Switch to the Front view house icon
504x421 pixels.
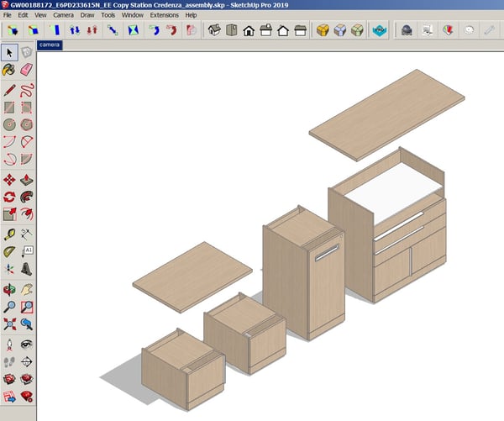point(249,30)
